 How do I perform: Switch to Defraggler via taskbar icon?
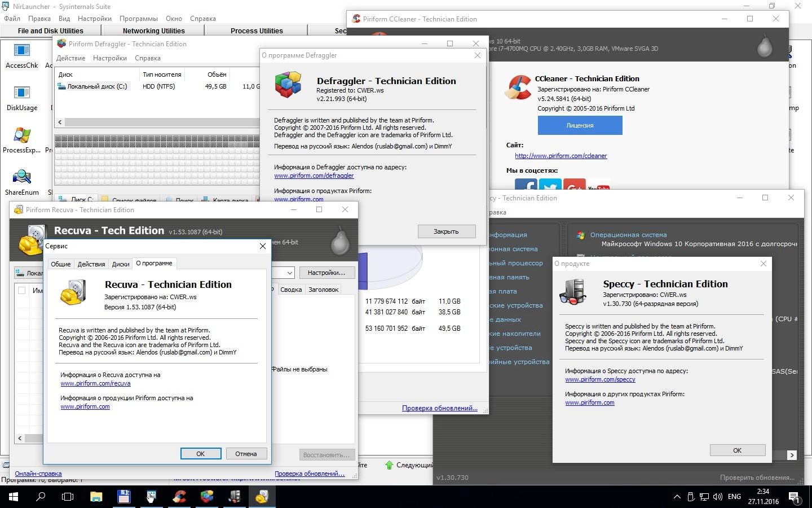[207, 497]
